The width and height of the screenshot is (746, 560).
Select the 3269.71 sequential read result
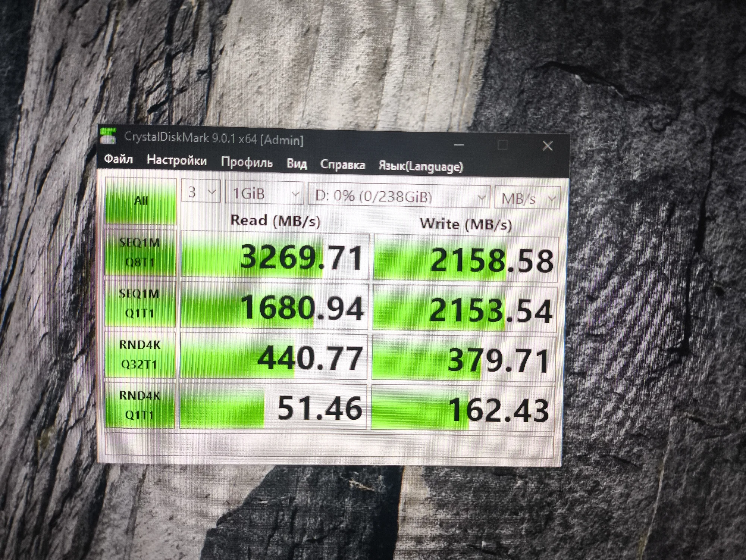coord(275,256)
